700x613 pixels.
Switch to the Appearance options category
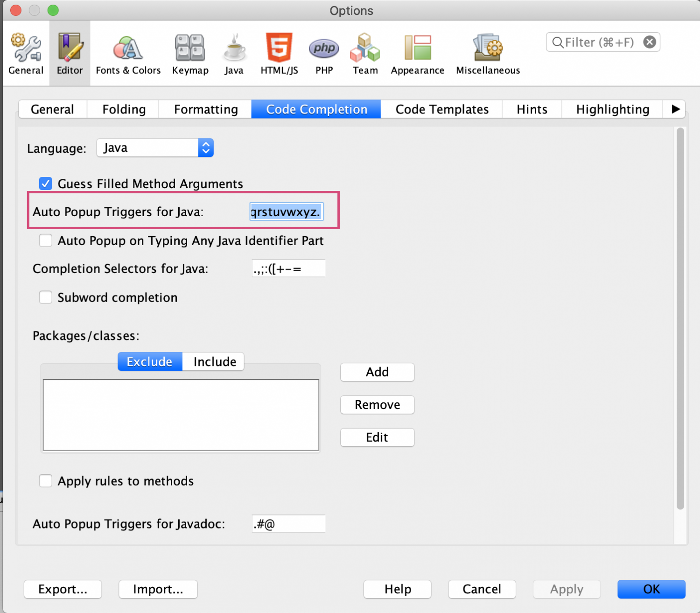click(417, 54)
